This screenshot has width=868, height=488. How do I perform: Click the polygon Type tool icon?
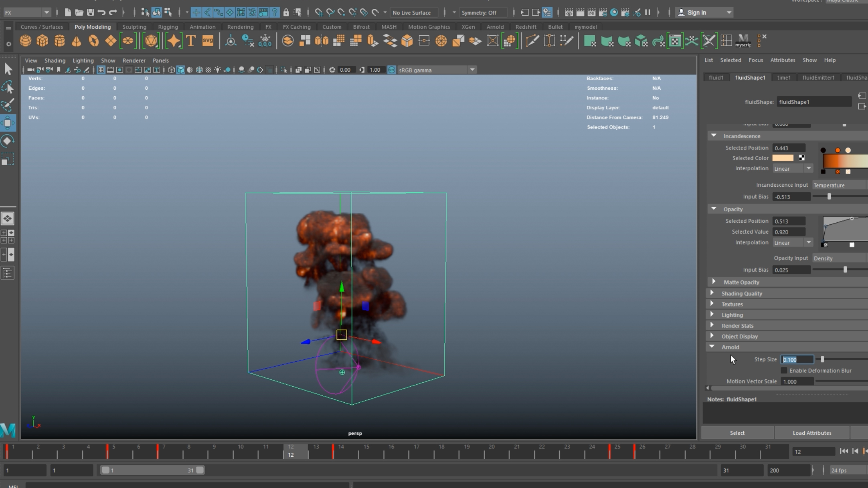tap(191, 41)
